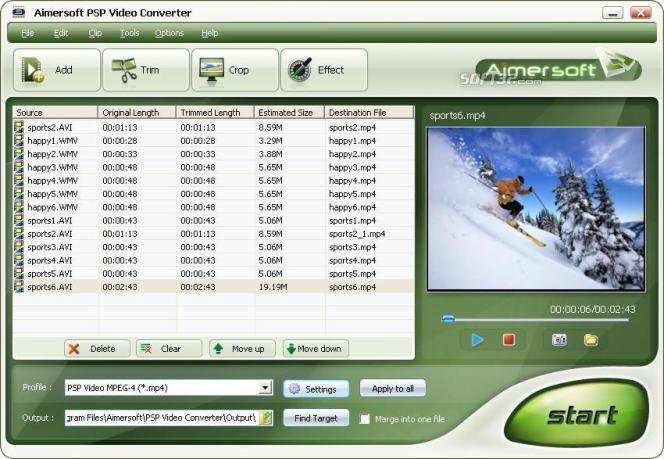
Task: Select the happy2.WMV row
Action: 214,154
